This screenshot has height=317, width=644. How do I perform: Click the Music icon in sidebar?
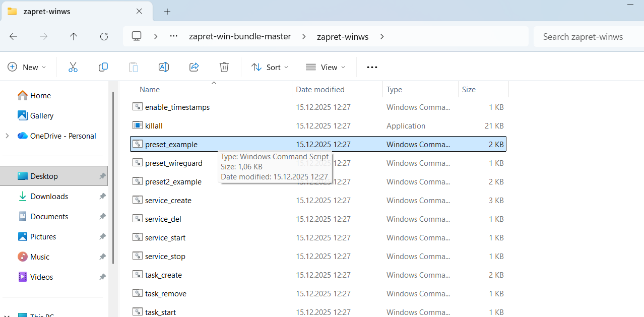(23, 257)
